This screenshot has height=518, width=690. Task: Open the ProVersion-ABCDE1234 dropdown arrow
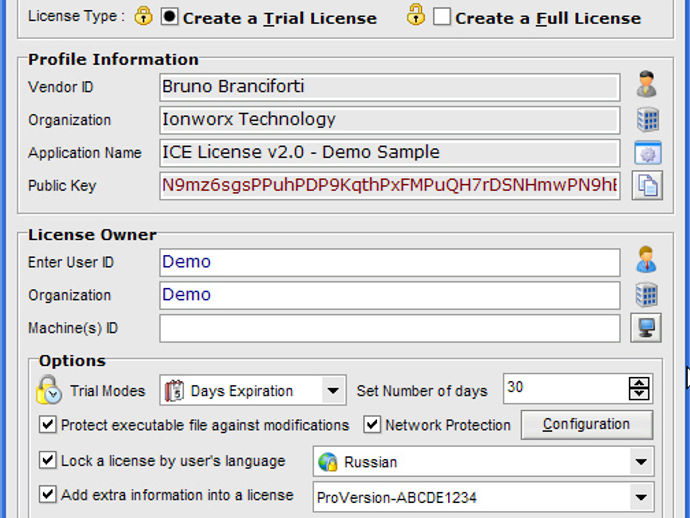641,497
